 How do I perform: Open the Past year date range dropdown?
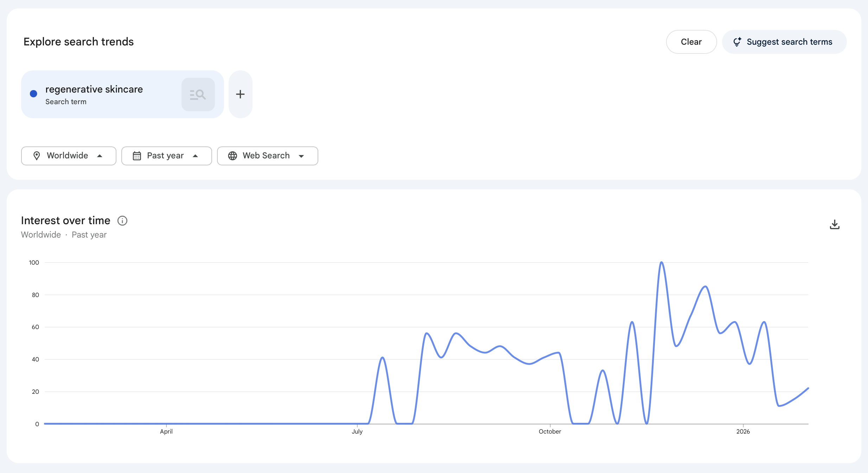pyautogui.click(x=196, y=156)
